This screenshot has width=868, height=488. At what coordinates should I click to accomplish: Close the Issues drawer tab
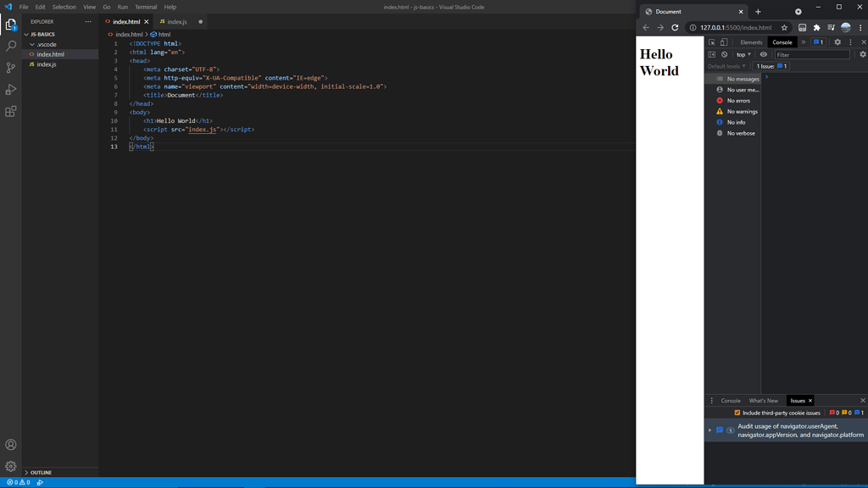(x=810, y=401)
